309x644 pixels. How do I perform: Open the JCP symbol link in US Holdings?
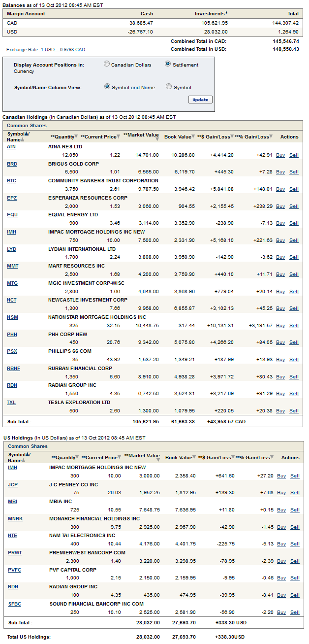(12, 484)
